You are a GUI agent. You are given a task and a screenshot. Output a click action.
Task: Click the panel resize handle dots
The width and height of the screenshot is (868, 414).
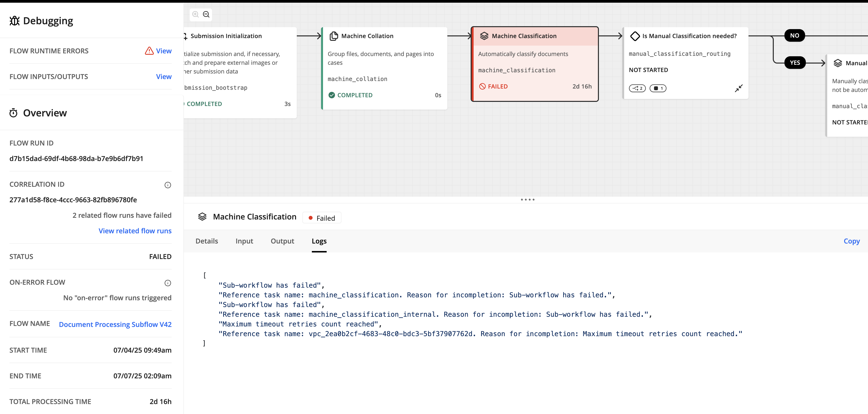click(527, 200)
